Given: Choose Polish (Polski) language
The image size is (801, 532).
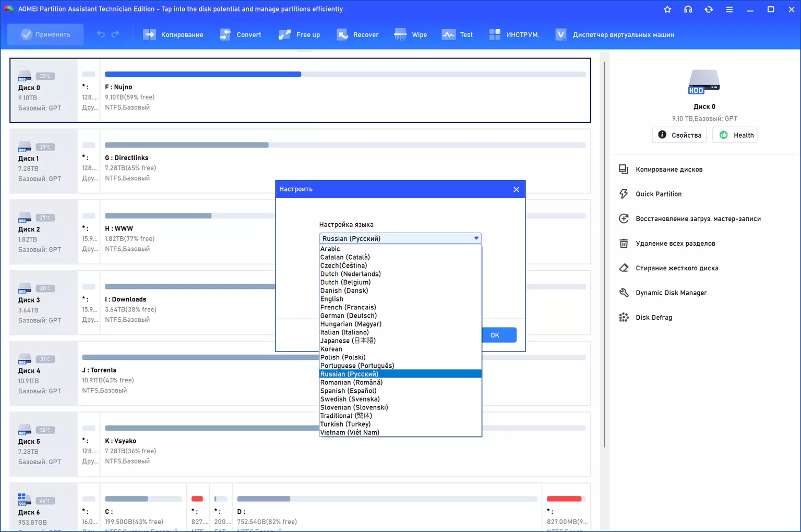Looking at the screenshot, I should coord(400,357).
